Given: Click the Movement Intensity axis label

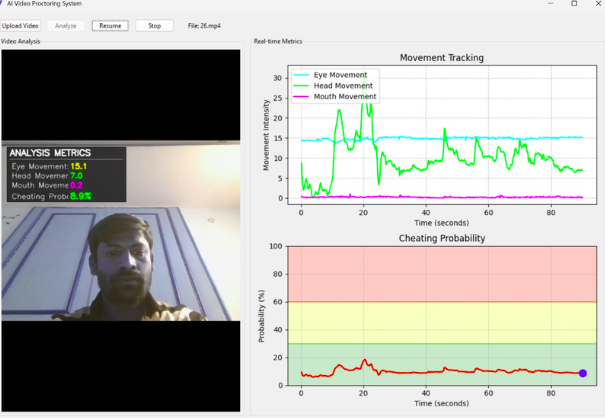Looking at the screenshot, I should point(266,135).
